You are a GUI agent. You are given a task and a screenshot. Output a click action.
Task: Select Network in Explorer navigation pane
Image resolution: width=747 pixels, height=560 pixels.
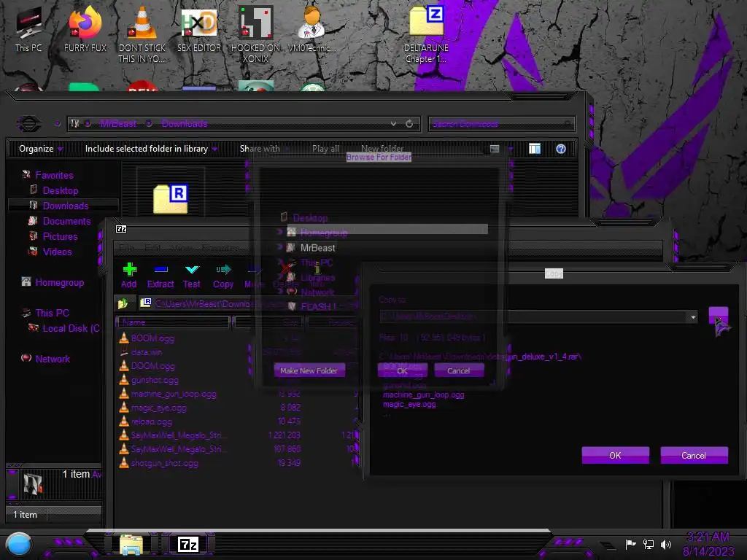53,359
